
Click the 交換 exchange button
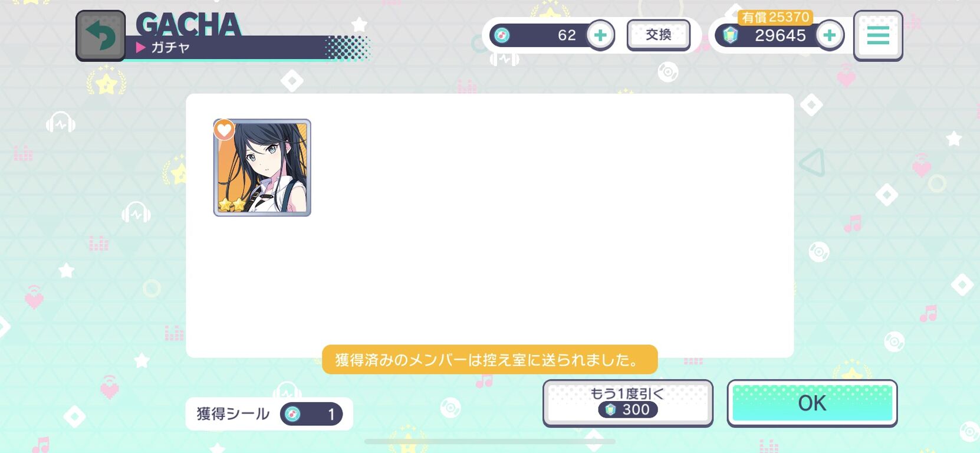[x=659, y=35]
